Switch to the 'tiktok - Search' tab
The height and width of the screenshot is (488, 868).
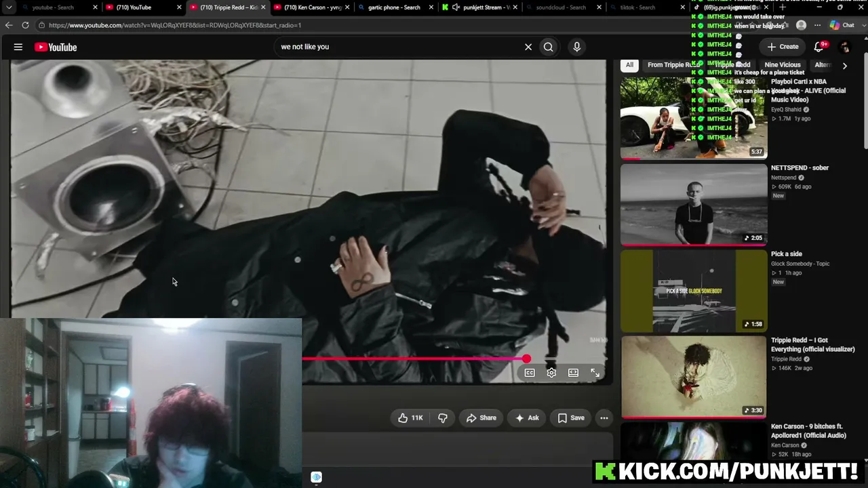click(x=648, y=7)
